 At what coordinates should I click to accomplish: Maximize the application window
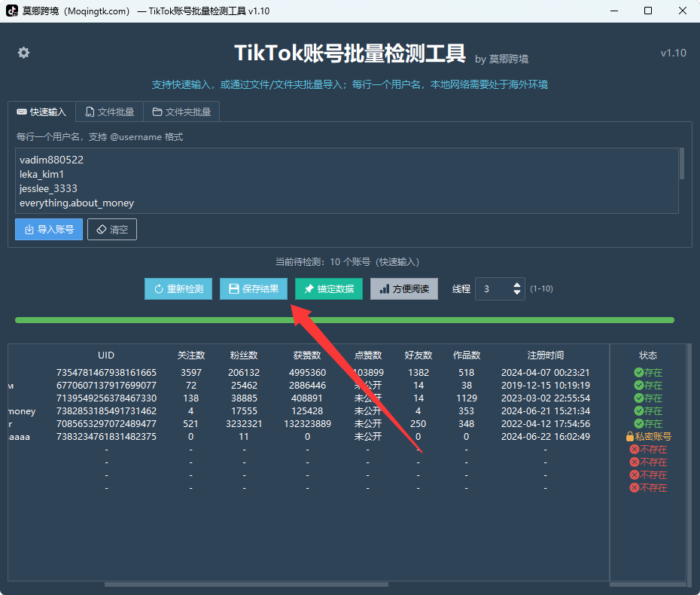pyautogui.click(x=648, y=11)
